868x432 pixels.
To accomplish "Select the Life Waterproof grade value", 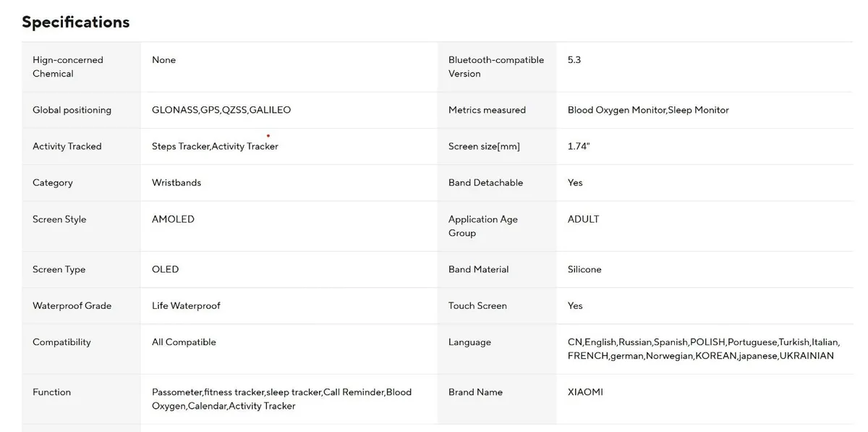I will [186, 305].
